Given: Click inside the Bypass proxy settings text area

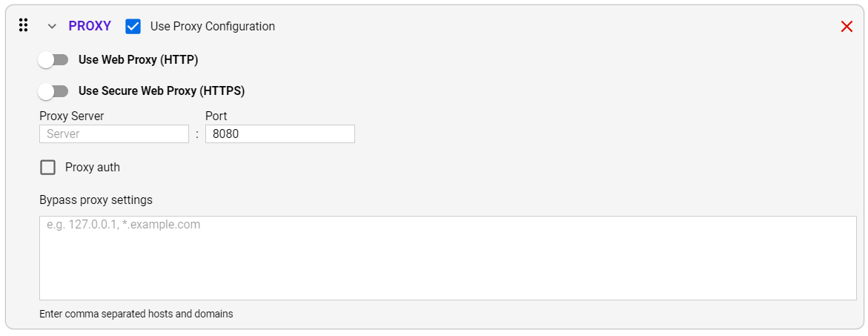Looking at the screenshot, I should [x=448, y=258].
